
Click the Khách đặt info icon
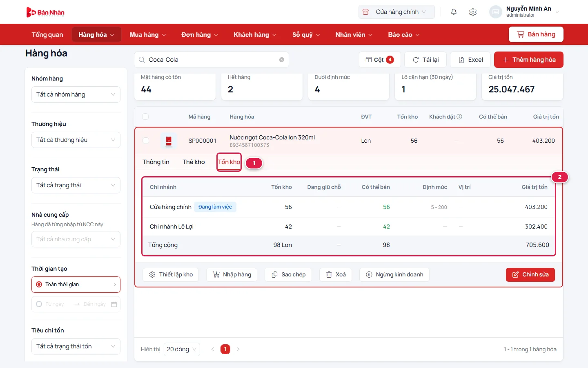point(459,117)
